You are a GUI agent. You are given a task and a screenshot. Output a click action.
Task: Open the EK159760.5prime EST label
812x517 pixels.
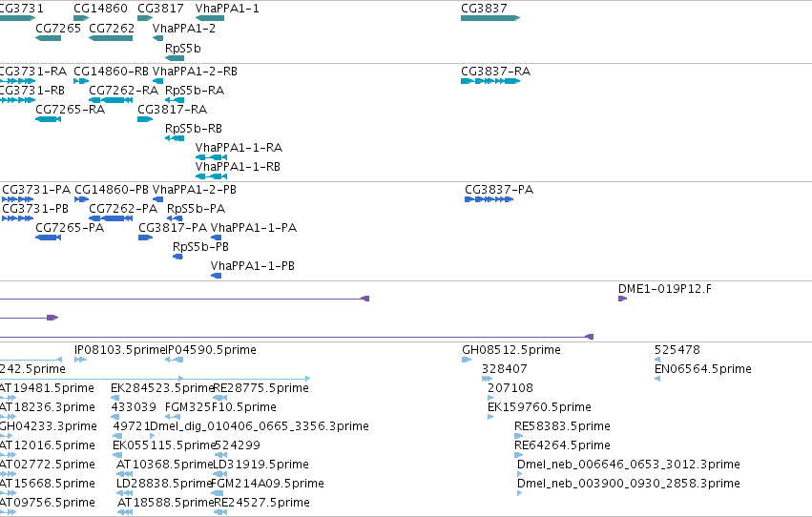coord(540,407)
